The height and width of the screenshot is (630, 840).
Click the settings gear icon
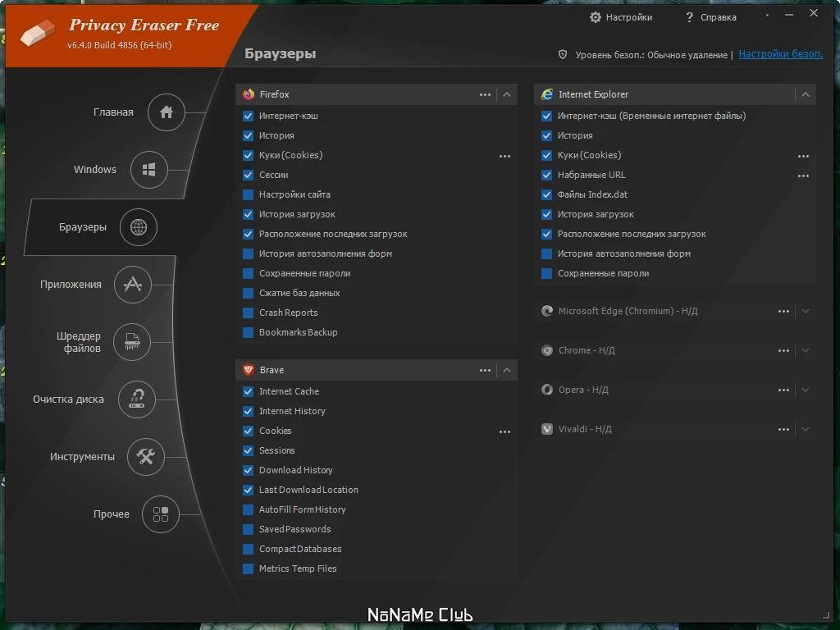pos(596,17)
